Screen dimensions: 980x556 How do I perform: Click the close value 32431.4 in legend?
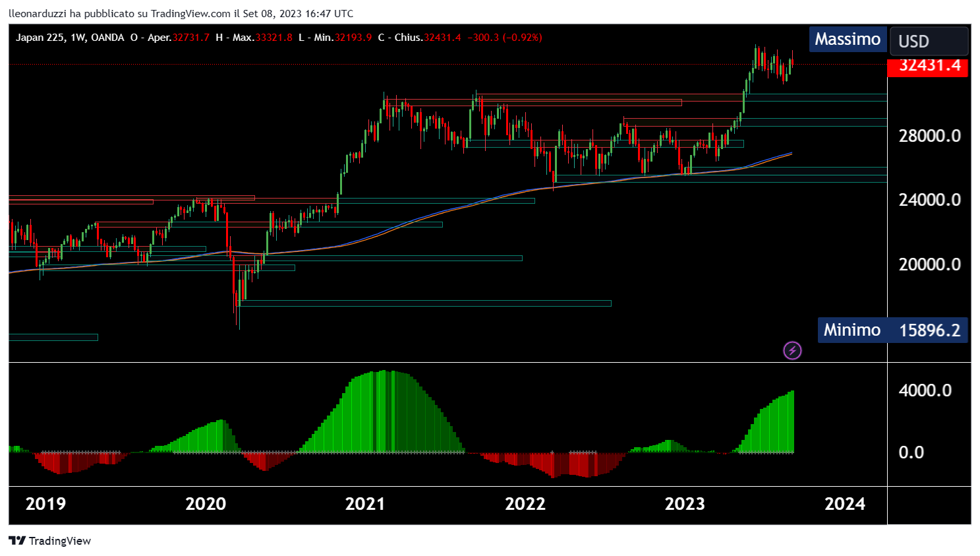(442, 38)
